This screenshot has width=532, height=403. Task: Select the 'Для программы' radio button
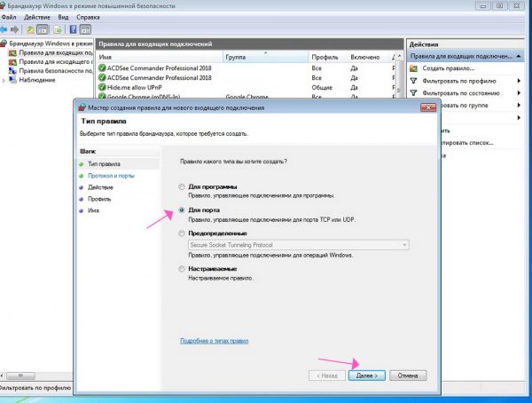(x=182, y=186)
